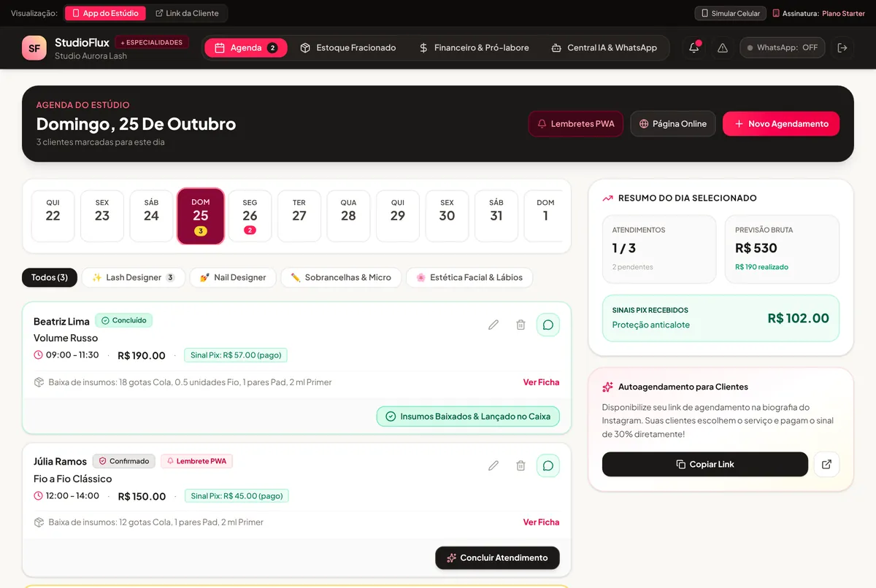Image resolution: width=876 pixels, height=588 pixels.
Task: Click client name Júlia Ramos
Action: click(60, 461)
